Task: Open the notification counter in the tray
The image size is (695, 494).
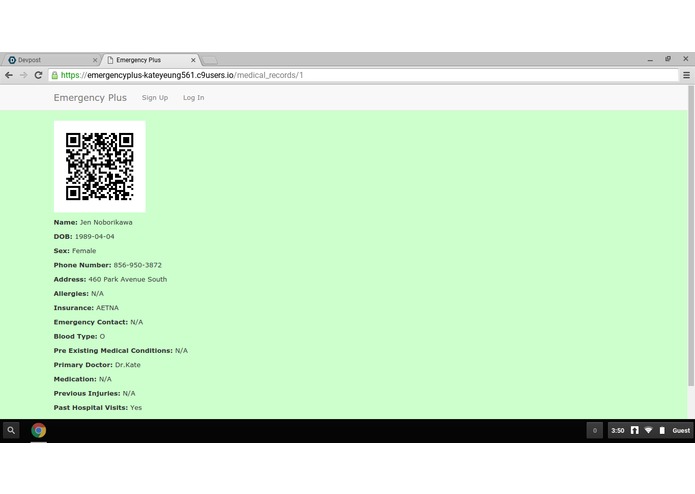Action: [x=595, y=430]
